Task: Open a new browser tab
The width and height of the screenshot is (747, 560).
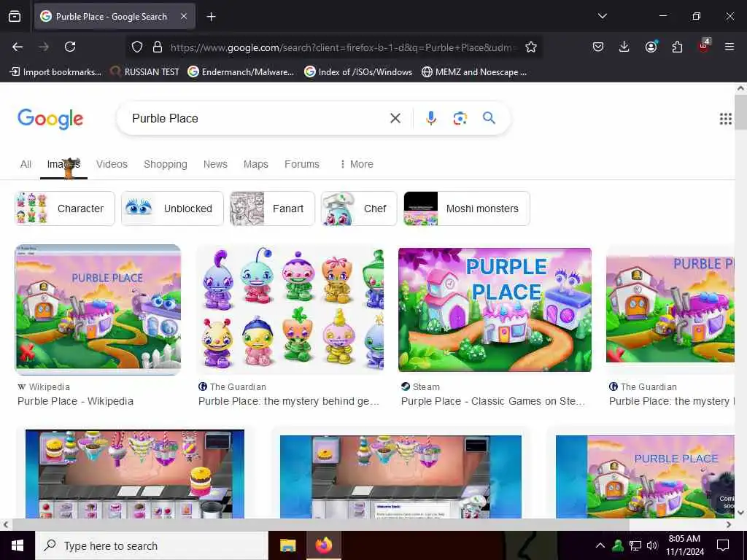Action: pos(211,17)
